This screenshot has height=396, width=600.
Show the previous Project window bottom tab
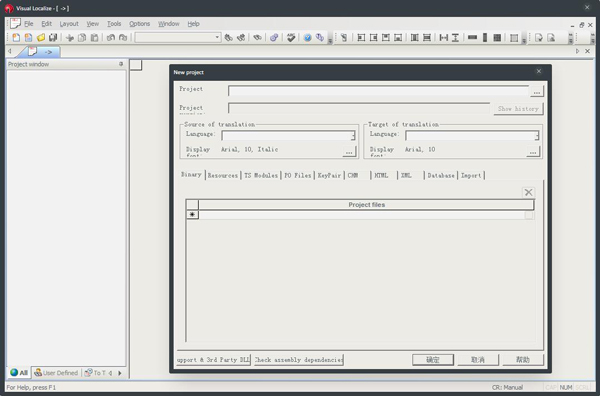[x=111, y=373]
